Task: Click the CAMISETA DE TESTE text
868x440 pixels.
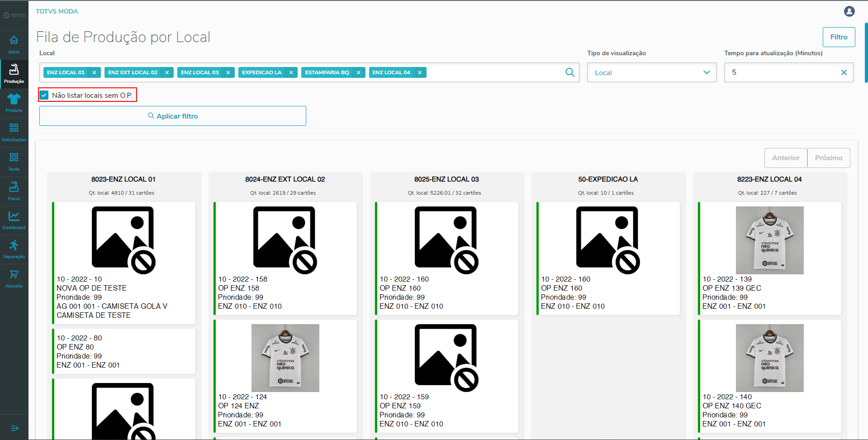Action: tap(94, 315)
